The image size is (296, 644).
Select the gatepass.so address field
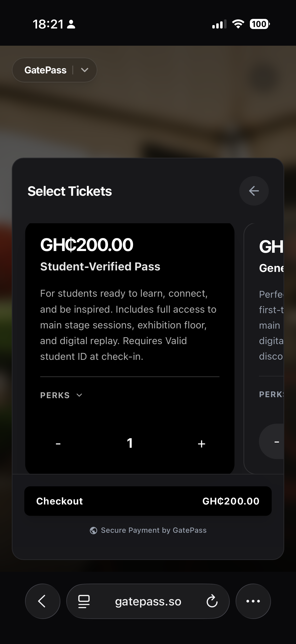(x=148, y=601)
